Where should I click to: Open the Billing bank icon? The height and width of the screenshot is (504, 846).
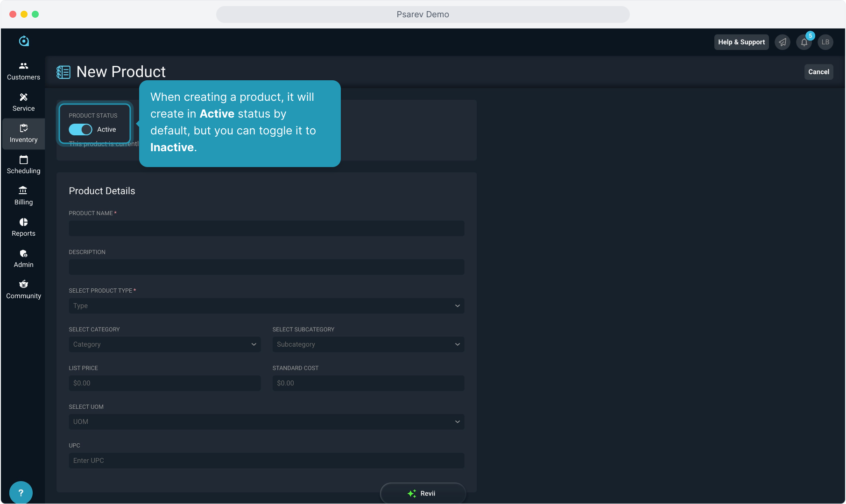[23, 190]
